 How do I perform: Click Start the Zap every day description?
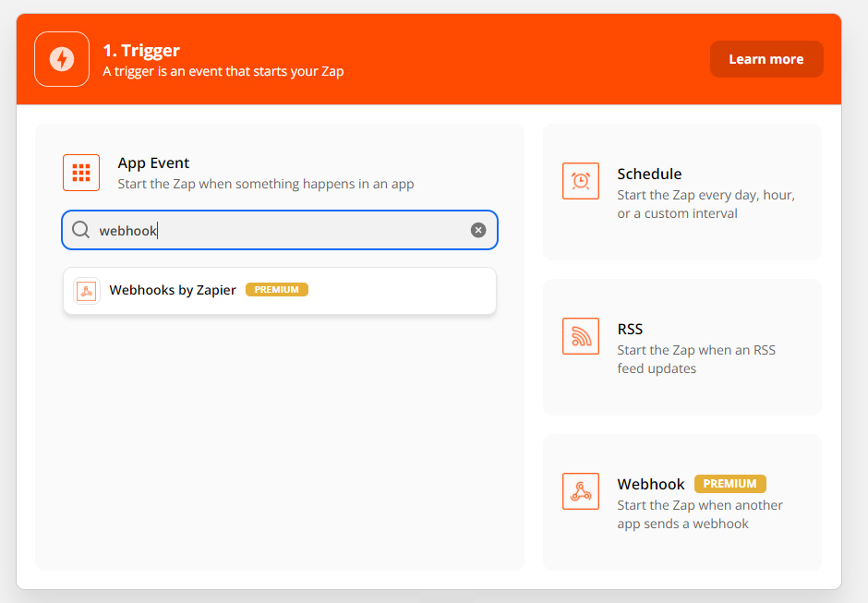pos(705,204)
